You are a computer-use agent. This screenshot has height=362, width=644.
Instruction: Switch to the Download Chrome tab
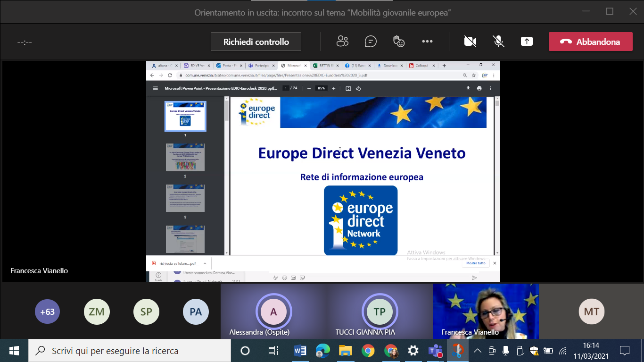click(390, 66)
